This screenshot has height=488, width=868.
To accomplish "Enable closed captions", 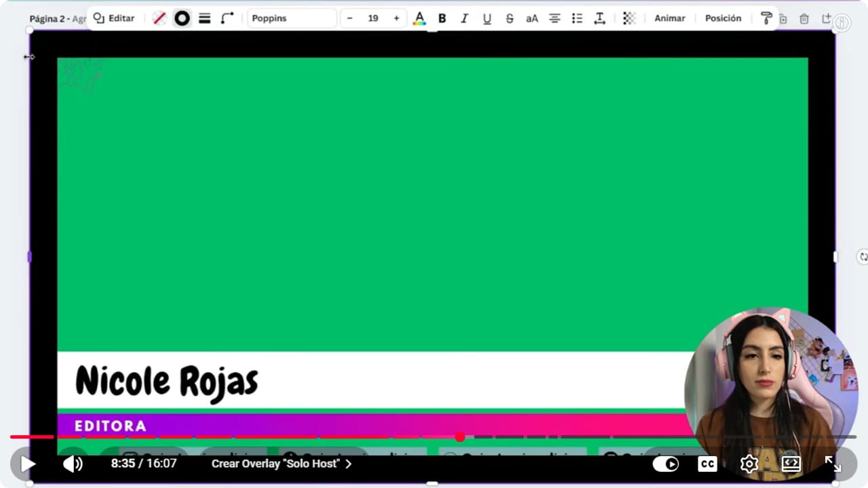I will [x=707, y=464].
